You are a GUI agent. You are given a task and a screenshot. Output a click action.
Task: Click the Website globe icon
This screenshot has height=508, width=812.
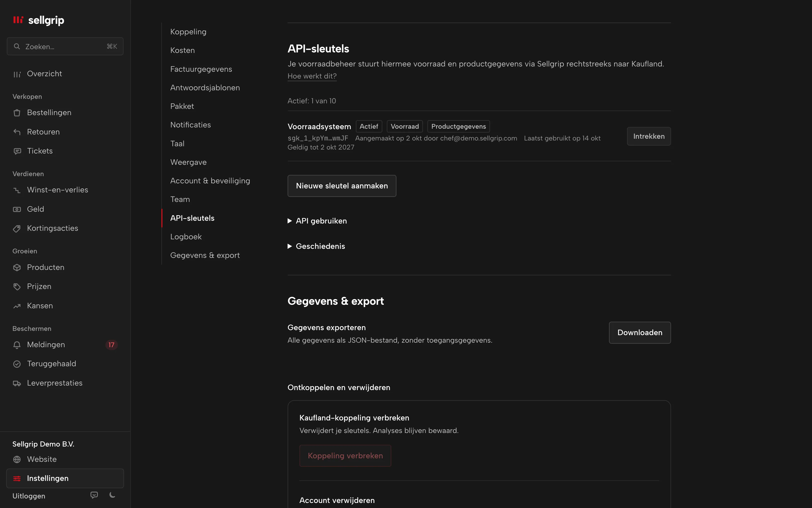tap(17, 459)
